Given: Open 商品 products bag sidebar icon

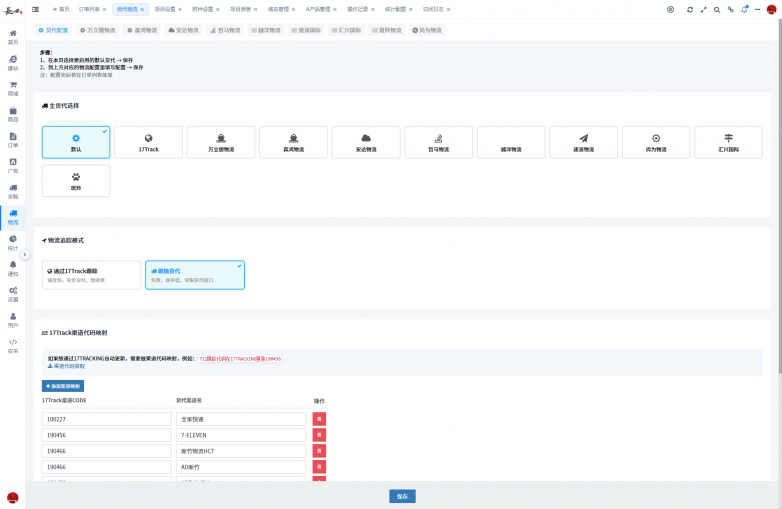Looking at the screenshot, I should tap(13, 115).
